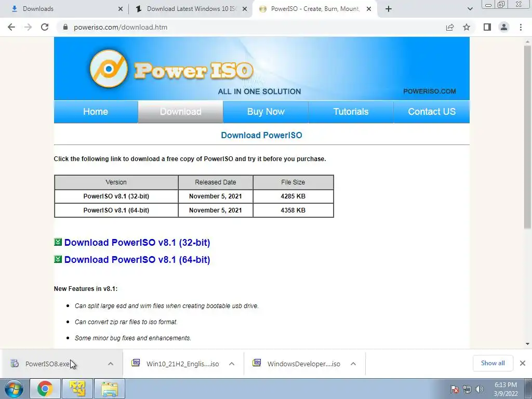
Task: Open the Tutorials navigation item
Action: click(351, 112)
